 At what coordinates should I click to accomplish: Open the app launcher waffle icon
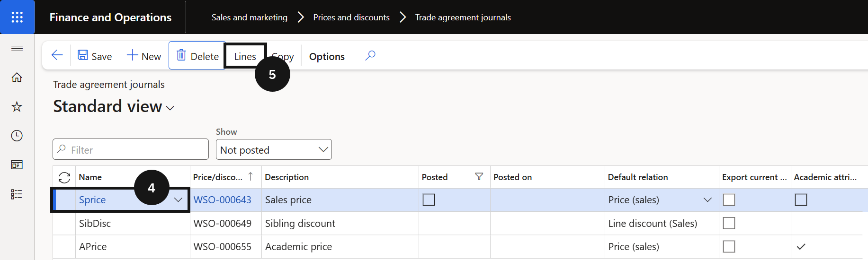click(17, 17)
